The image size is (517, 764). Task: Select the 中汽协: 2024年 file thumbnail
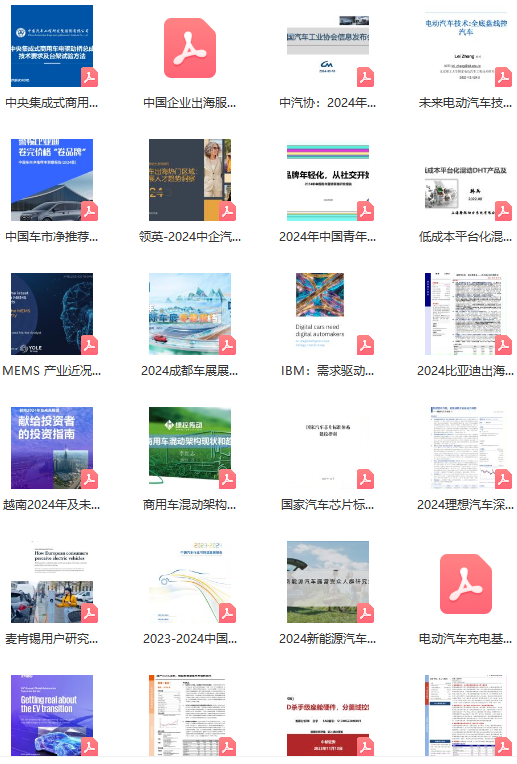click(328, 46)
